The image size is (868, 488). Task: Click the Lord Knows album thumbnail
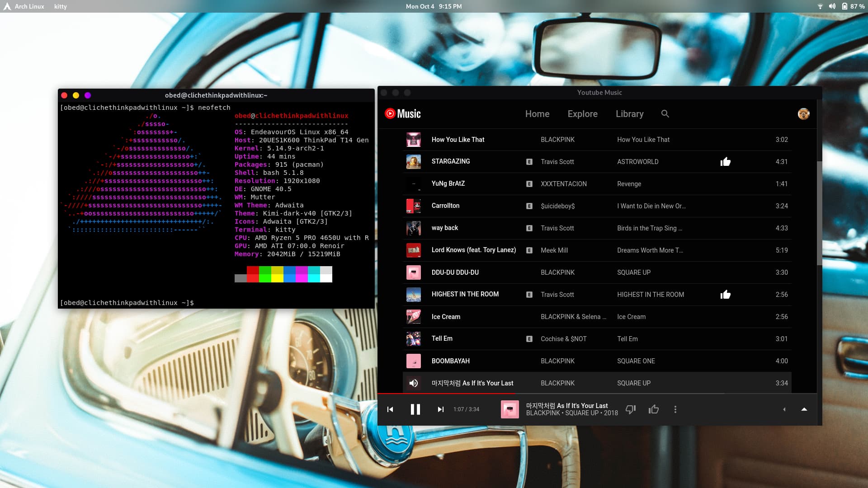(413, 250)
